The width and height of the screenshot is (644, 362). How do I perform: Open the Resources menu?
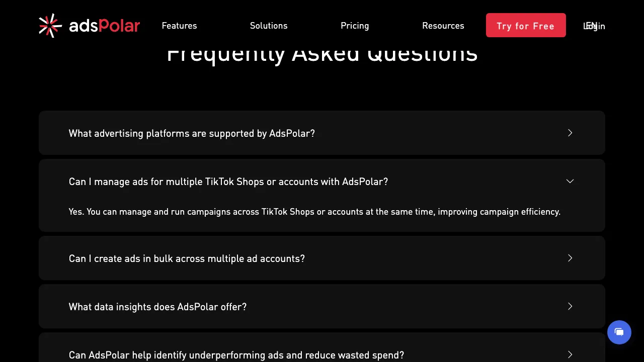point(443,25)
